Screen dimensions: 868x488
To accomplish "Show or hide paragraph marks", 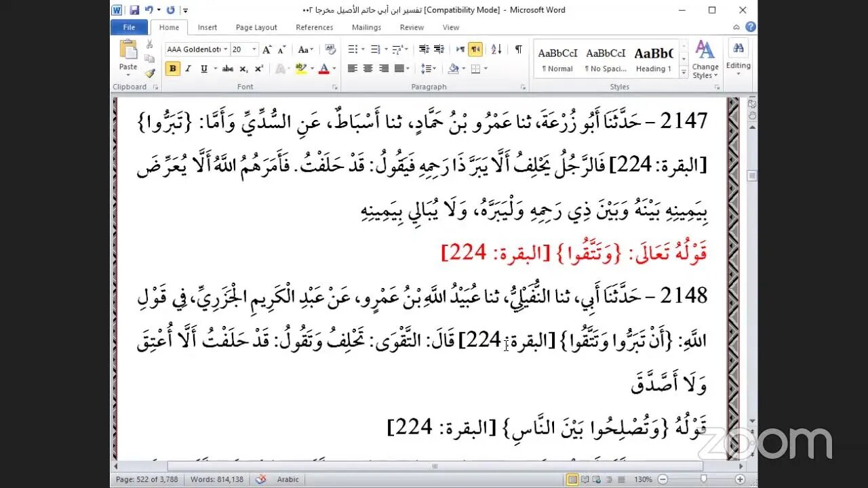I will [519, 49].
